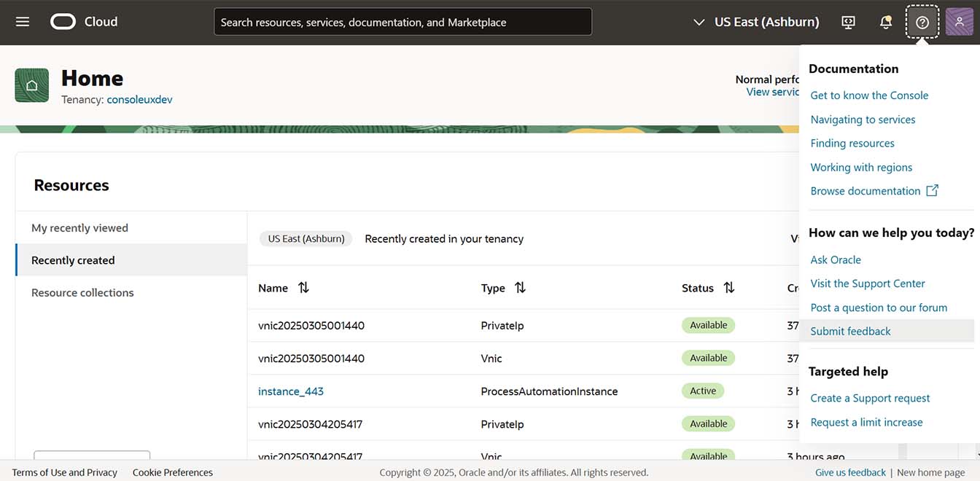Choose Submit feedback in help menu
Viewport: 980px width, 481px height.
pos(850,331)
